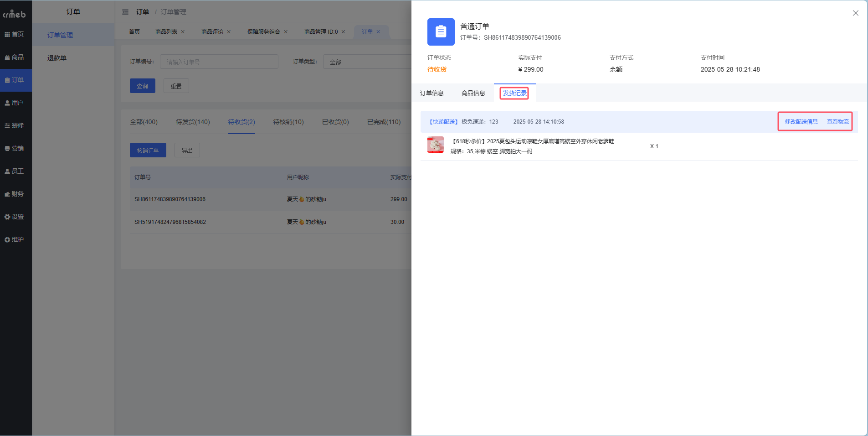Select the 财务 finance icon
Screen dimensions: 868x436
[x=15, y=193]
